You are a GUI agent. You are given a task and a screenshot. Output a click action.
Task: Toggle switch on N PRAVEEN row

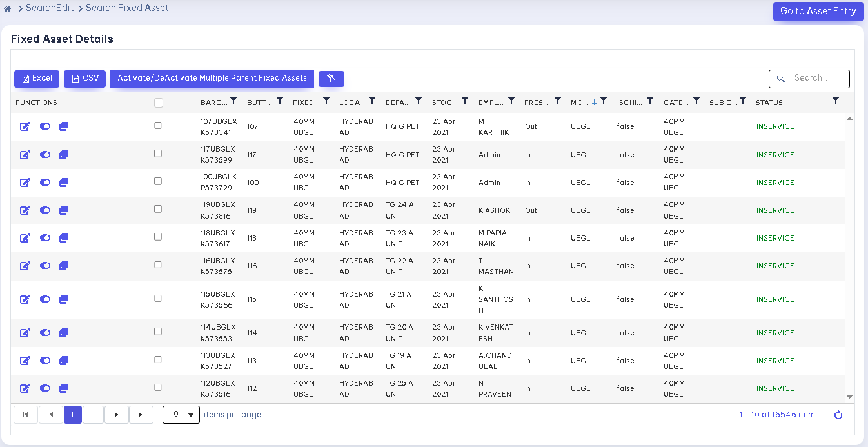click(x=44, y=388)
